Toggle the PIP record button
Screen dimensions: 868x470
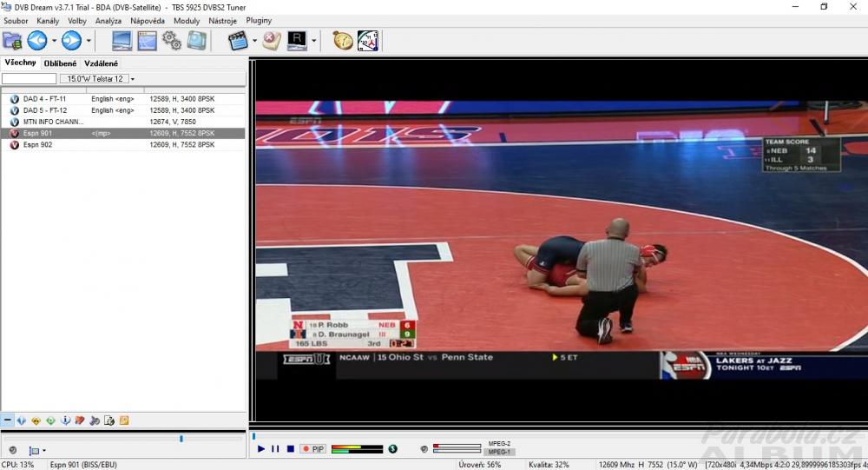point(313,449)
